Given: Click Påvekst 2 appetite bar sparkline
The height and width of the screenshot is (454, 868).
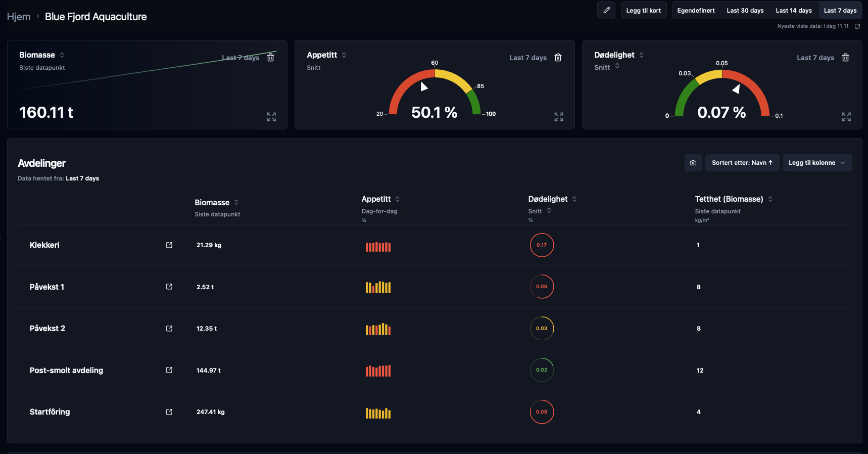Looking at the screenshot, I should (x=378, y=329).
